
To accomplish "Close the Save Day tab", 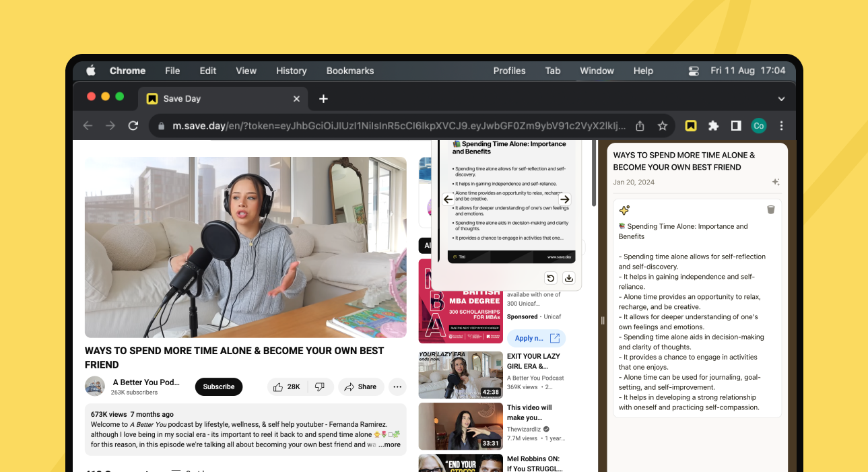I will (x=296, y=98).
